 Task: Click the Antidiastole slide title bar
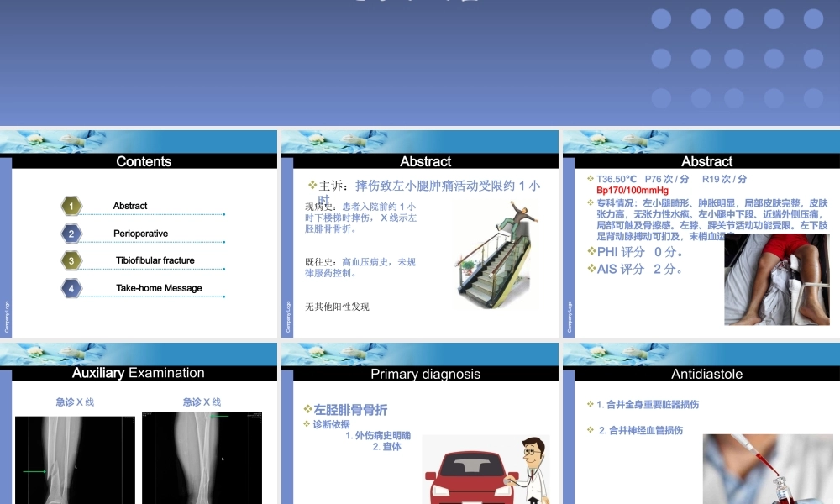[x=706, y=373]
